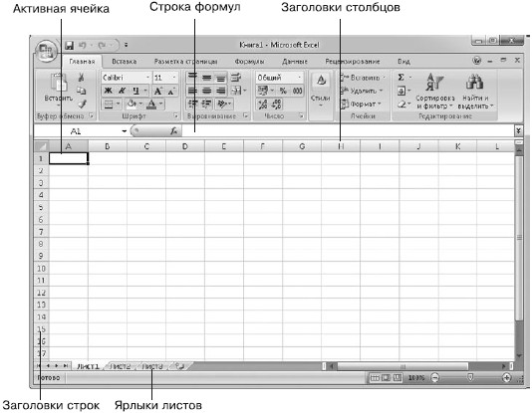Switch to the Формулы ribbon tab
Image resolution: width=532 pixels, height=413 pixels.
coord(249,62)
